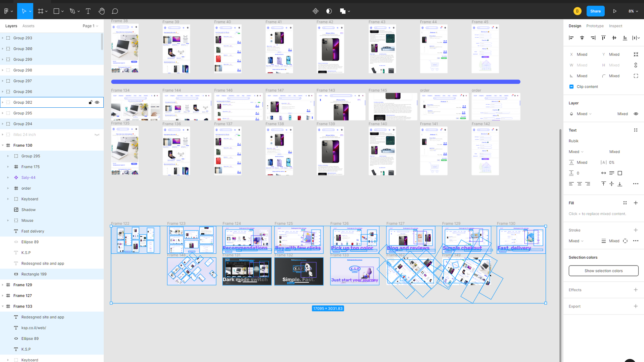Select the Frame tool
This screenshot has height=362, width=644.
[41, 11]
